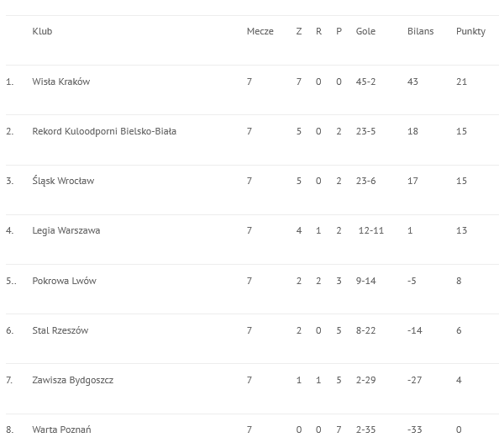Viewport: 499px width, 448px height.
Task: Select the R draws column header
Action: point(318,31)
